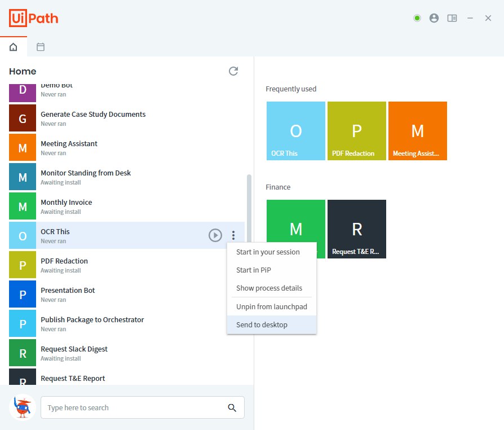Click the Generate Case Study Documents G icon

click(x=23, y=118)
